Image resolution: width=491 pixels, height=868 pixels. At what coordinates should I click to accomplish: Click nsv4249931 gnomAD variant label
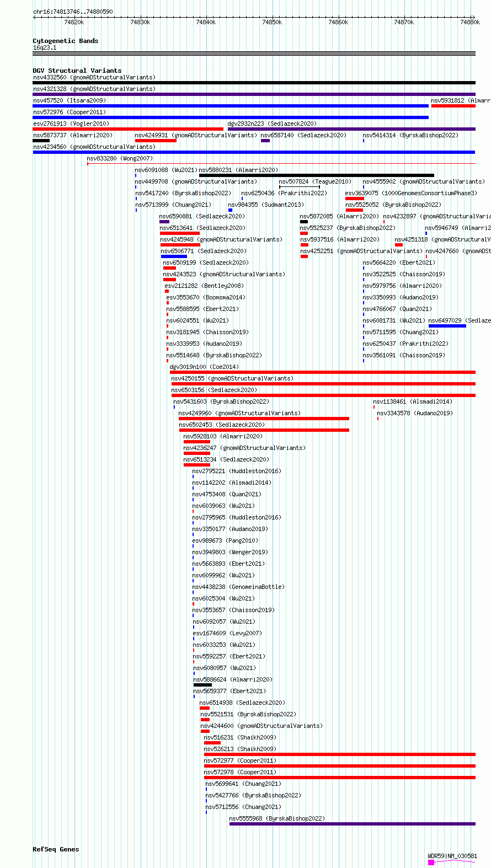(196, 135)
